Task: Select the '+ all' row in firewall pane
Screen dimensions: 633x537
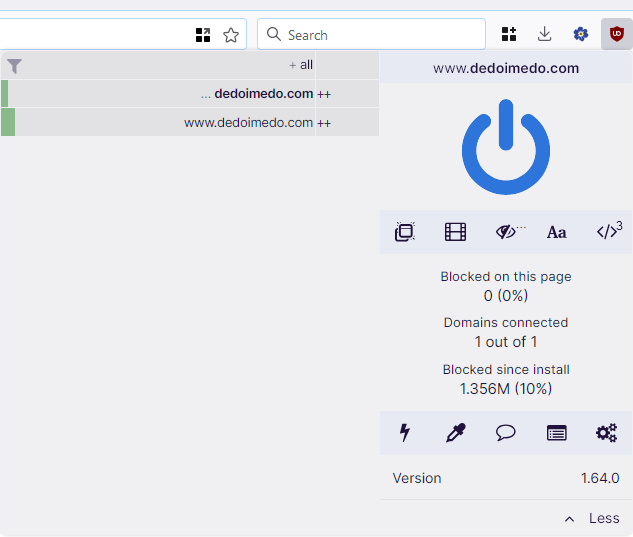Action: pyautogui.click(x=157, y=65)
